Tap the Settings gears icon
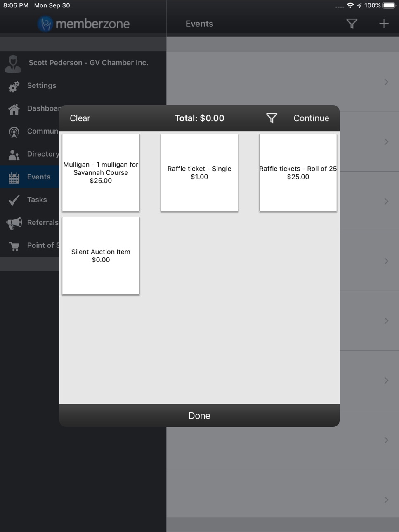Image resolution: width=399 pixels, height=532 pixels. click(14, 86)
